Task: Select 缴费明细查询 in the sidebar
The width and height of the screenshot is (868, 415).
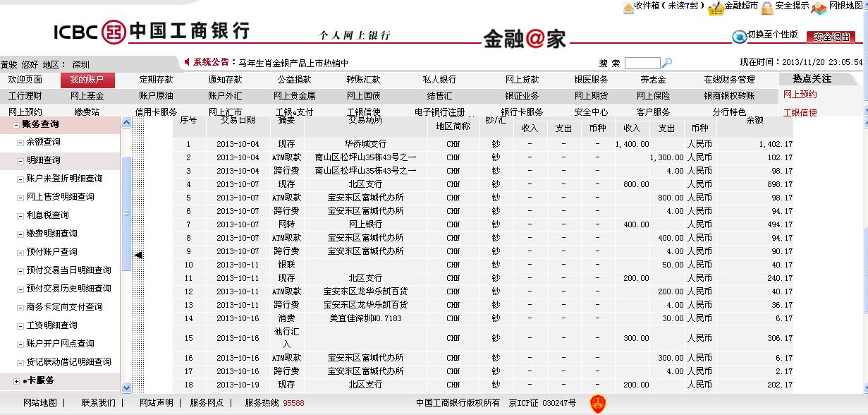Action: [51, 234]
